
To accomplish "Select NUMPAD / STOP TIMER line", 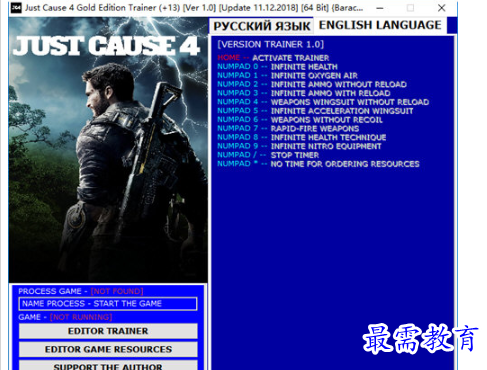I will (x=268, y=155).
